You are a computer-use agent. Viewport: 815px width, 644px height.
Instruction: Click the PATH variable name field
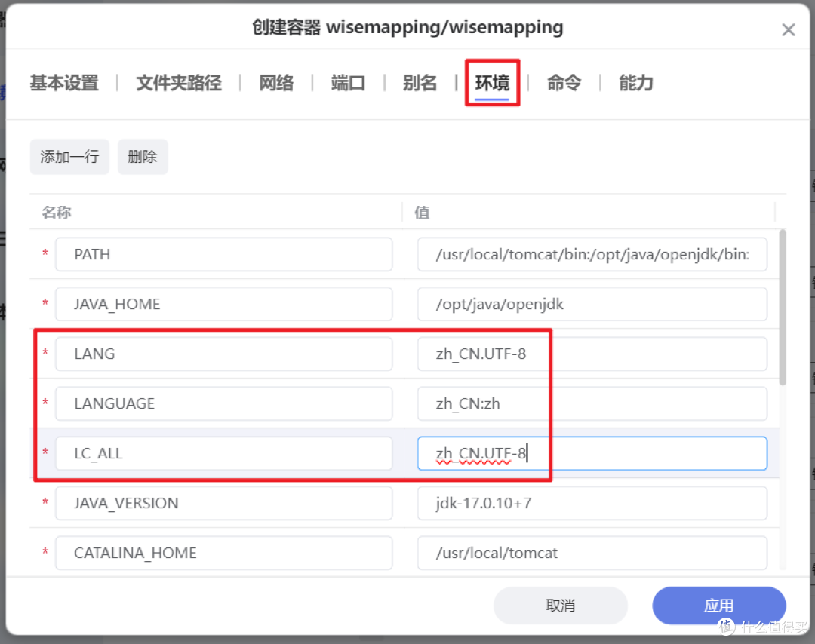[223, 254]
